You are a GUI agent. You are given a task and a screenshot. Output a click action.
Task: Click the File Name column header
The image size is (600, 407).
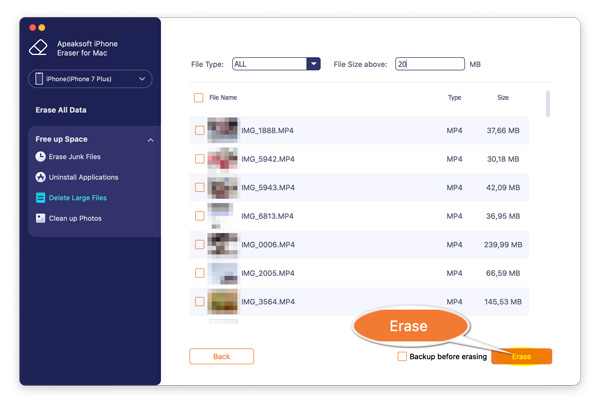tap(223, 98)
